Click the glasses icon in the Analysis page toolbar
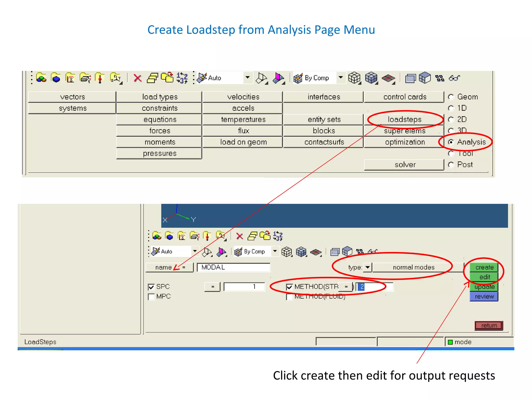Image resolution: width=532 pixels, height=399 pixels. [x=454, y=78]
